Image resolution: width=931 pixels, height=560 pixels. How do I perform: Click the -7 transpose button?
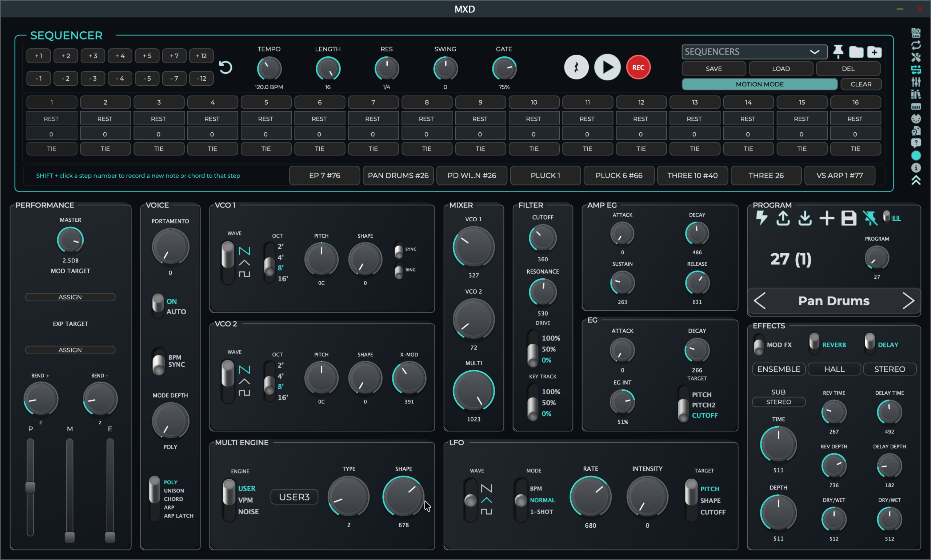(174, 78)
